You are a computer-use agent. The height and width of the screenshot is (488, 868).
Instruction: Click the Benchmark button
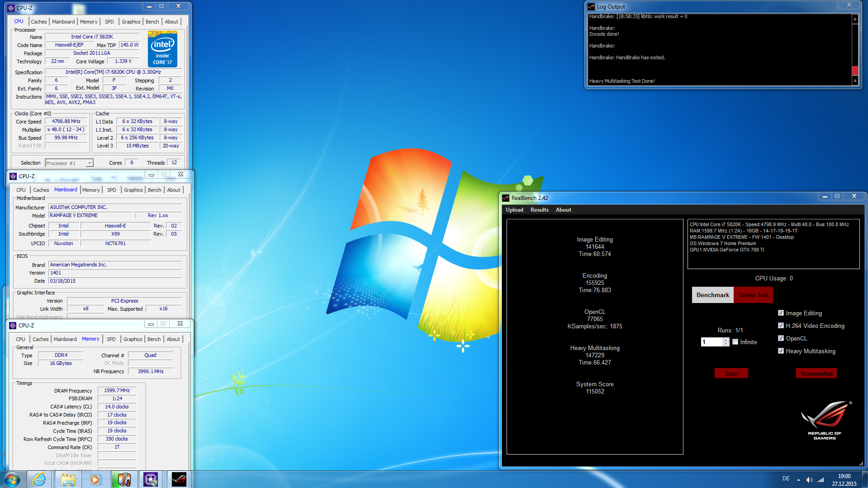coord(712,295)
